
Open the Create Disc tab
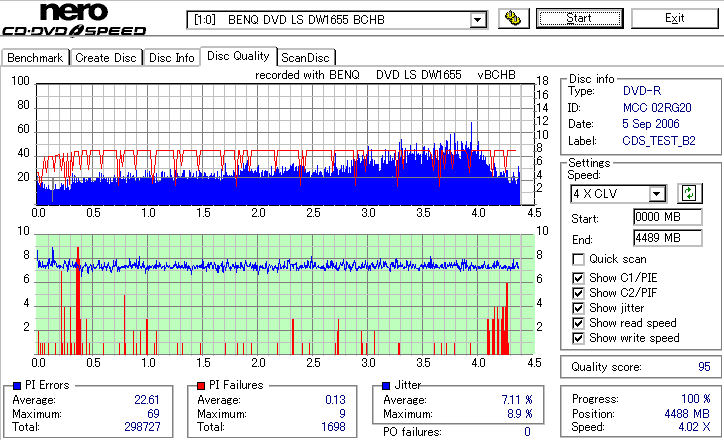[106, 58]
